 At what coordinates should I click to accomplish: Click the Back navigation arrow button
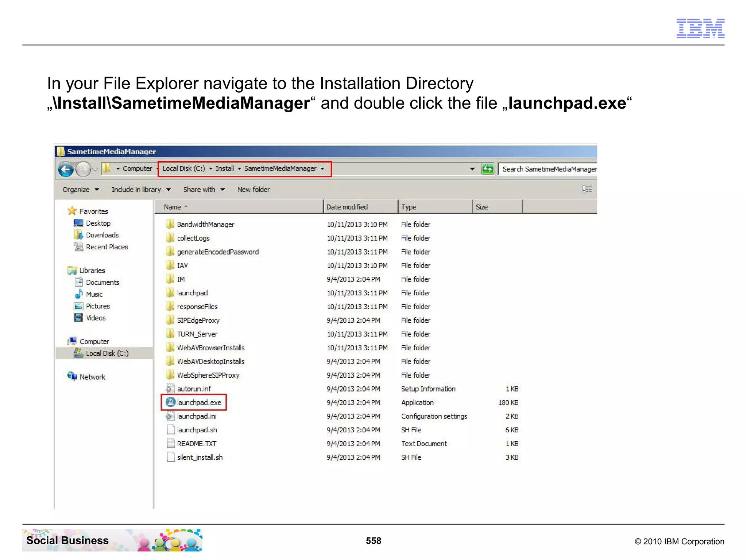point(66,169)
